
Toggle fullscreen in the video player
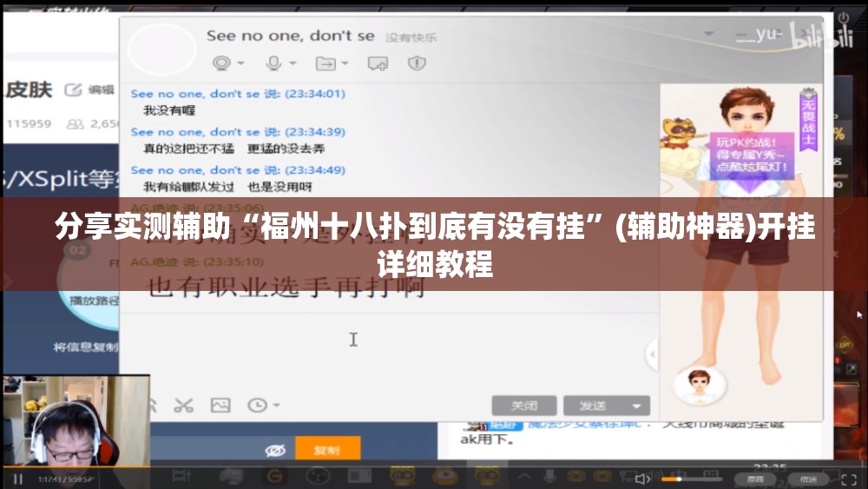pos(849,479)
